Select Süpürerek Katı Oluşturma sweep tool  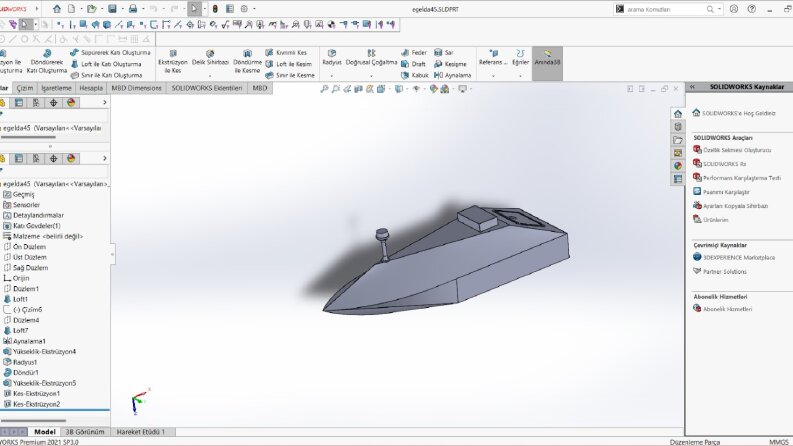(110, 53)
